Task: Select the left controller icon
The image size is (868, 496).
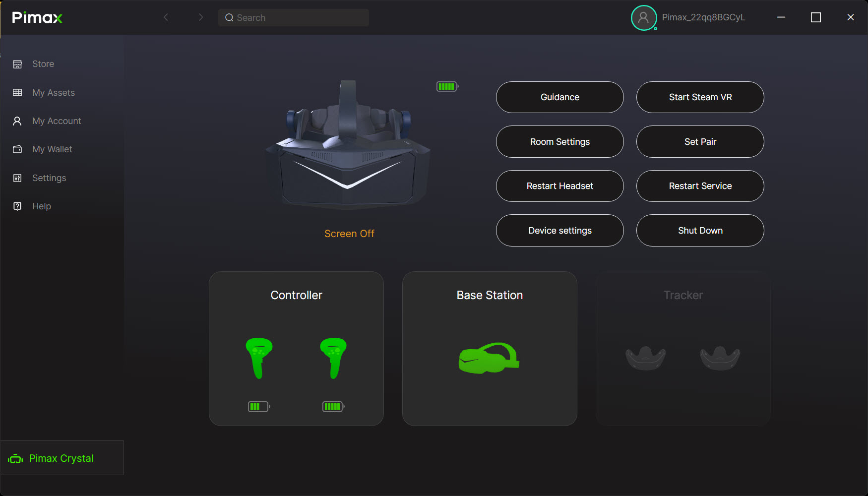Action: point(258,358)
